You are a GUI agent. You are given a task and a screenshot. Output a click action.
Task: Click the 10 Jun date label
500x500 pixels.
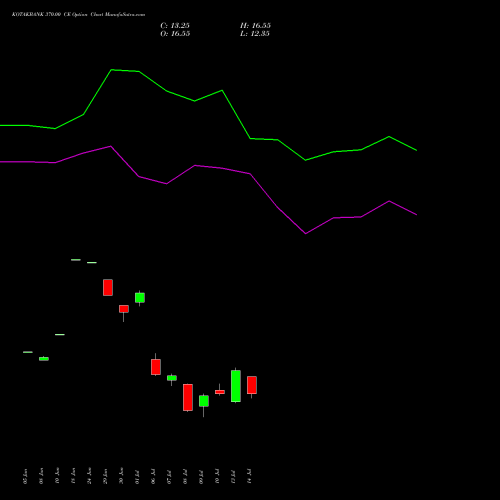(x=58, y=476)
